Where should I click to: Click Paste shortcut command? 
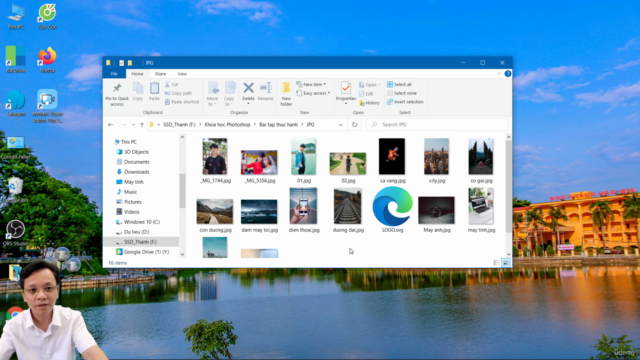coord(182,102)
